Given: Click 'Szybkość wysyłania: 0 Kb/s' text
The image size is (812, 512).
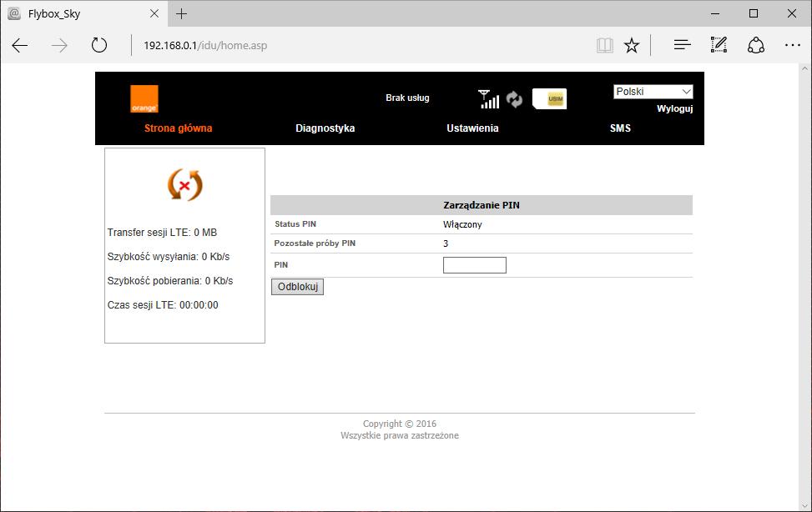Looking at the screenshot, I should [x=169, y=257].
